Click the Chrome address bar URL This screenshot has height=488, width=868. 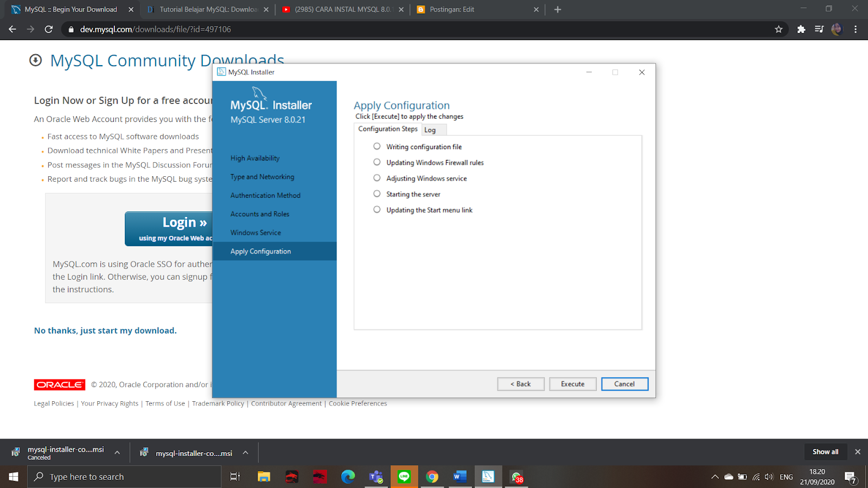pyautogui.click(x=156, y=29)
